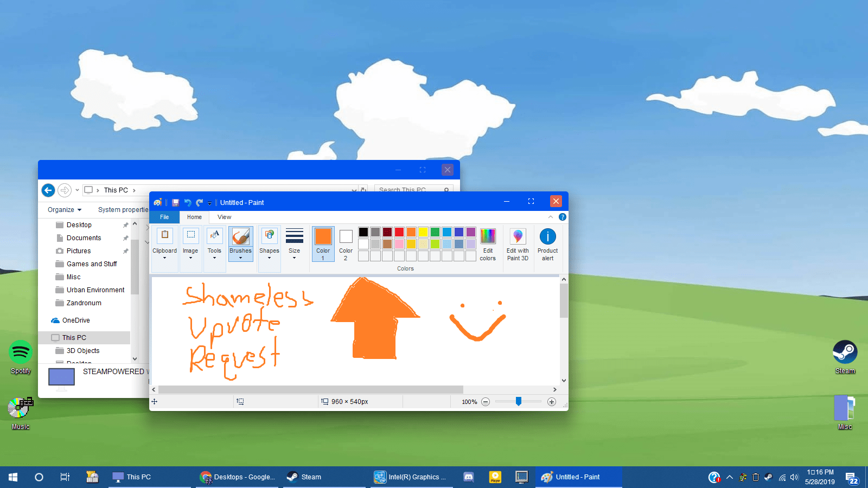Click the Product alert info button
The height and width of the screenshot is (488, 868).
point(548,244)
